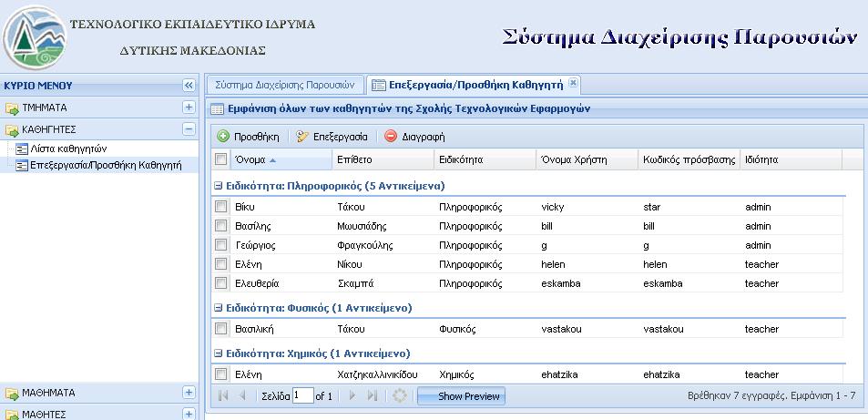Click the green Προσθήκη plus icon
The image size is (868, 420).
[x=222, y=137]
